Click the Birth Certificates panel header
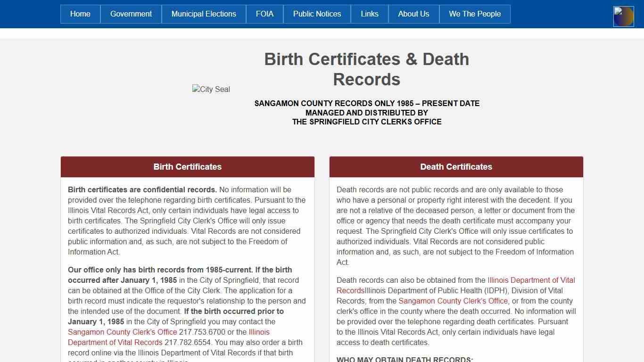Viewport: 644px width, 362px height. 188,167
